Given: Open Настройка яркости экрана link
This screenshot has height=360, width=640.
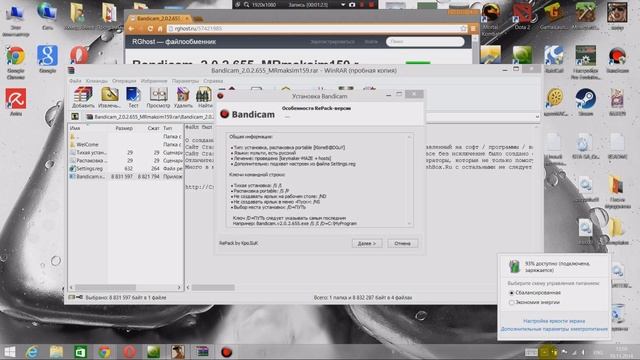Looking at the screenshot, I should point(554,321).
